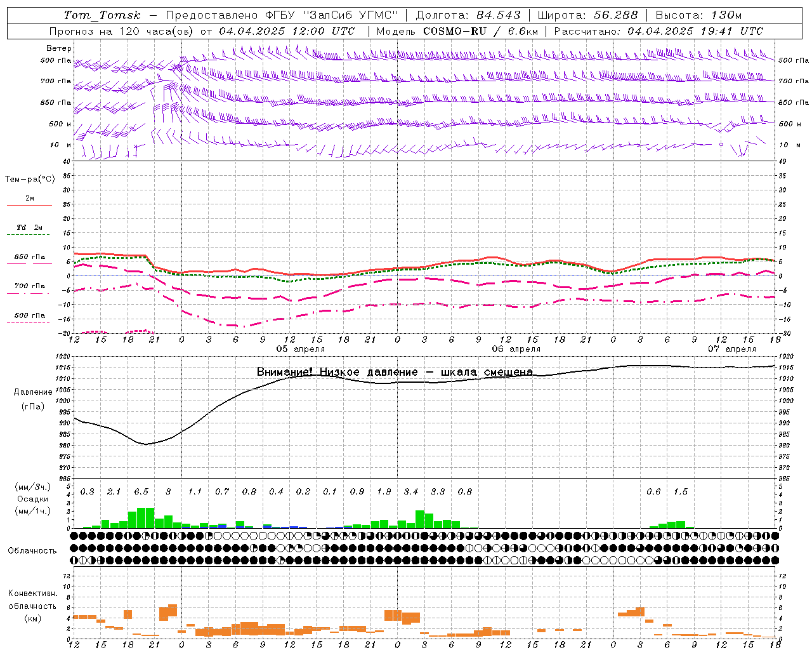Click the Ветер wind panel label
The image size is (812, 650).
[59, 48]
